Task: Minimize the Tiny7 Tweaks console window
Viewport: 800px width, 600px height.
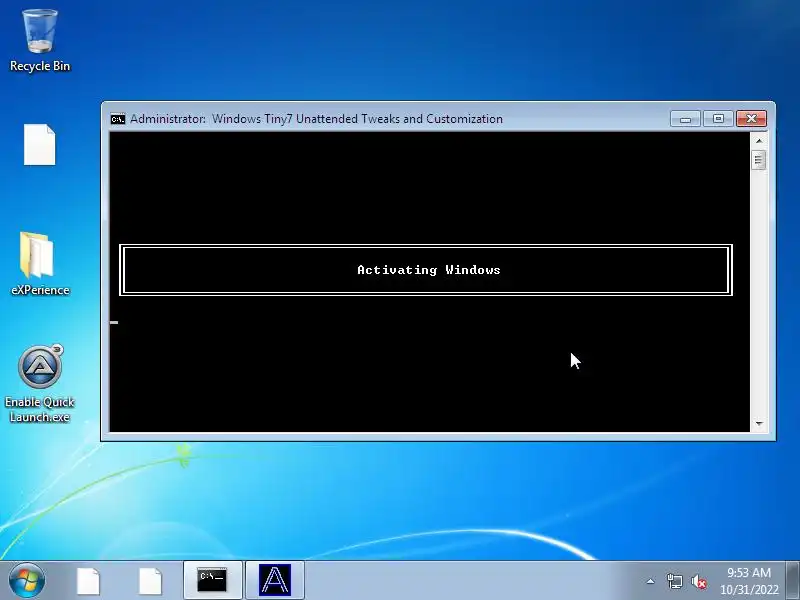Action: pyautogui.click(x=685, y=119)
